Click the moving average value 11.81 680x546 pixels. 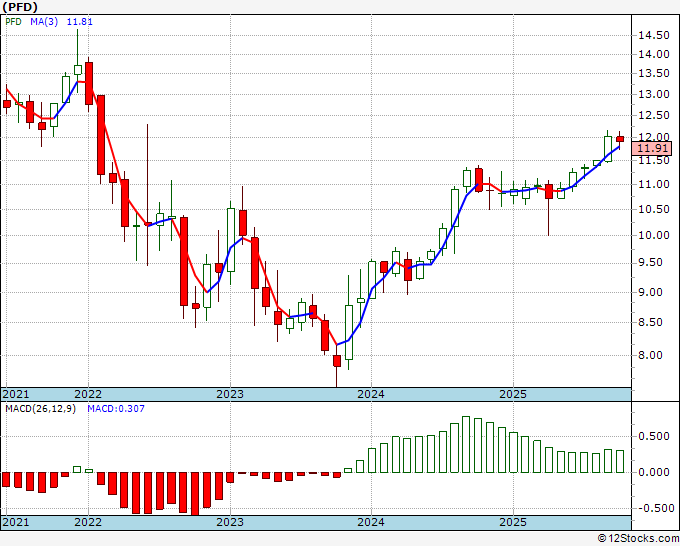79,22
